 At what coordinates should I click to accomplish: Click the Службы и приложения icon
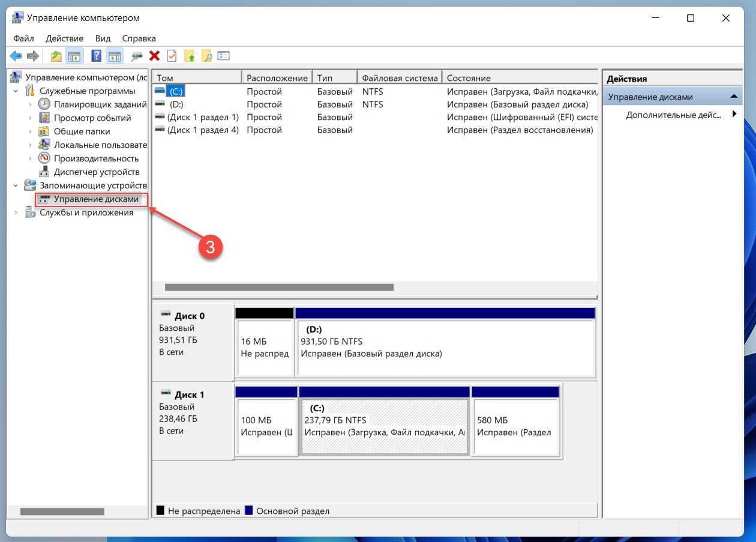(30, 212)
